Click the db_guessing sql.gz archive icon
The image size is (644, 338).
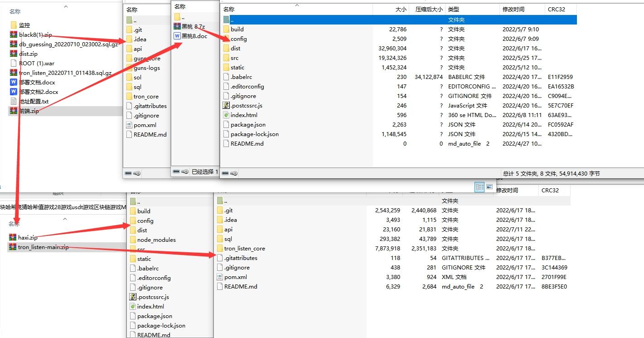click(x=14, y=44)
